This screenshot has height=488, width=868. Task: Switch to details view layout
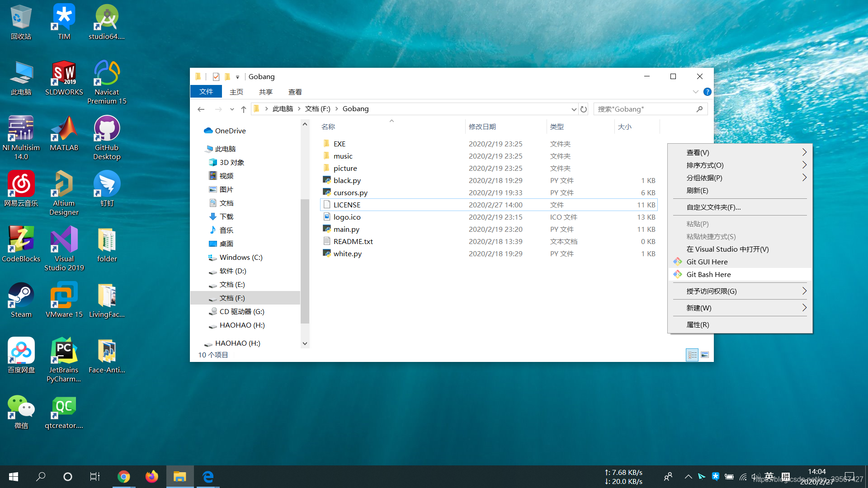[x=692, y=355]
